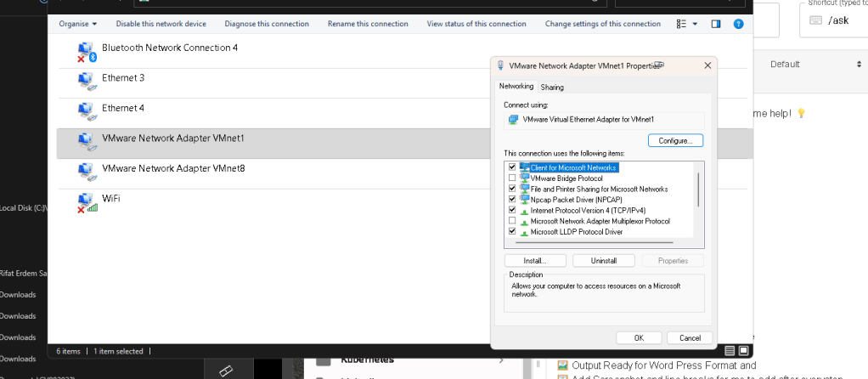The height and width of the screenshot is (379, 868).
Task: Click the VMware Network Adapter VMnet8 label
Action: pos(173,168)
